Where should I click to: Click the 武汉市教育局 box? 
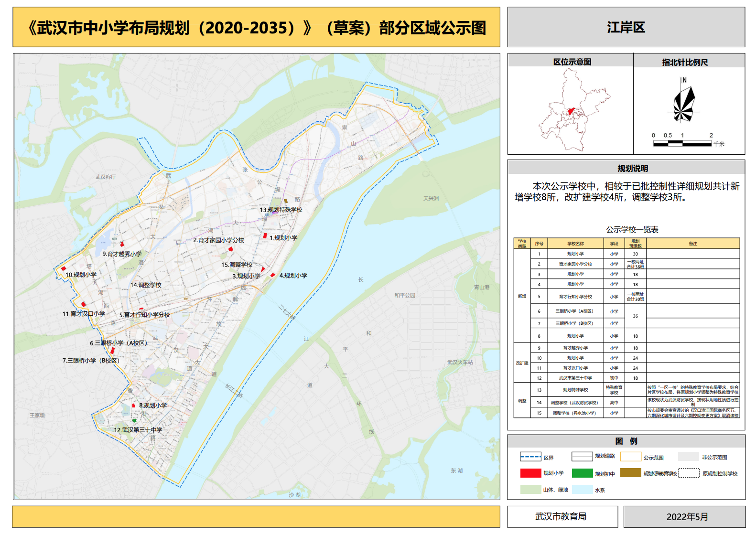[562, 516]
